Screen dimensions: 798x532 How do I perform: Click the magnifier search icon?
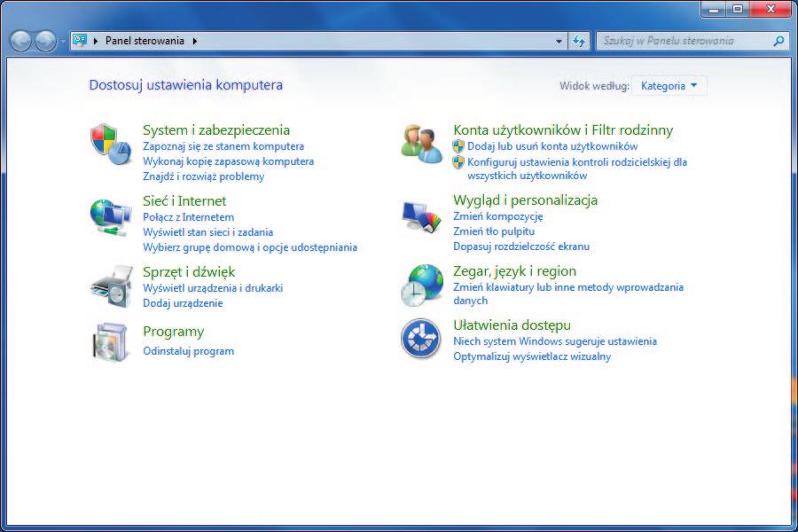(778, 41)
